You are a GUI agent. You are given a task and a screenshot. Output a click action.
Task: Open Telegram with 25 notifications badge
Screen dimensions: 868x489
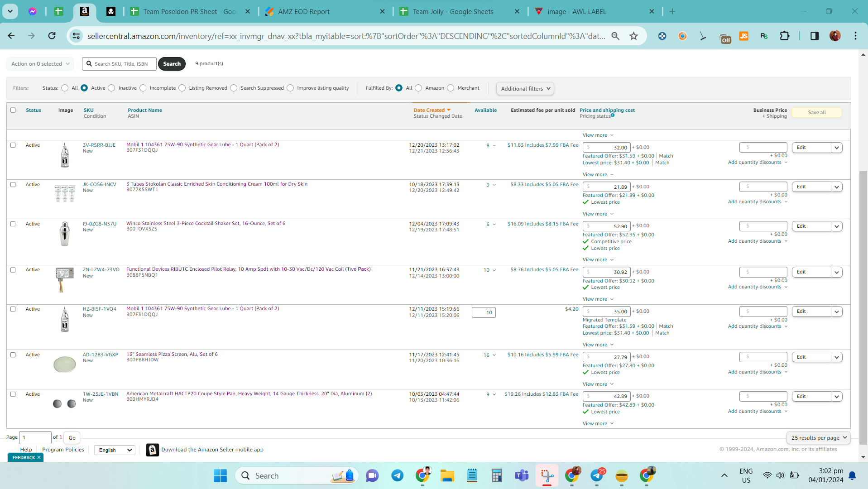597,475
